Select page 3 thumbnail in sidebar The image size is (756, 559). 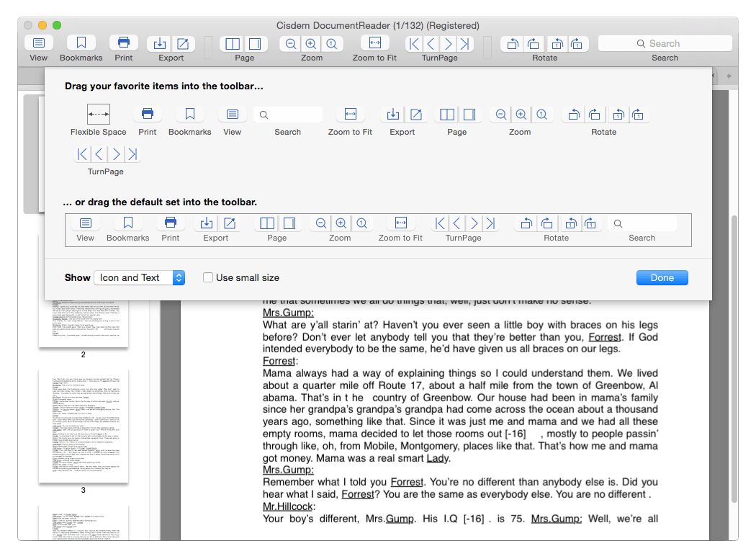tap(84, 425)
